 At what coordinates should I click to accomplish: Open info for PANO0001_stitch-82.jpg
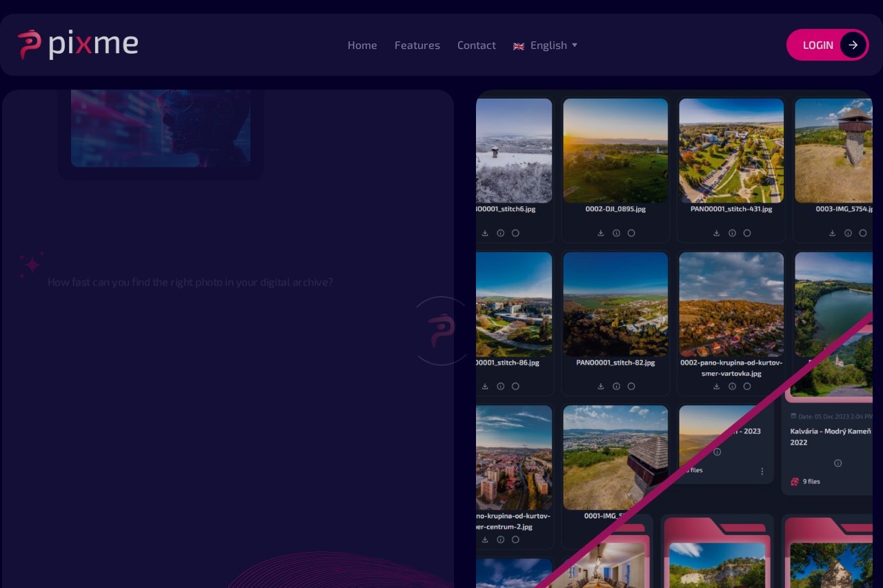616,387
